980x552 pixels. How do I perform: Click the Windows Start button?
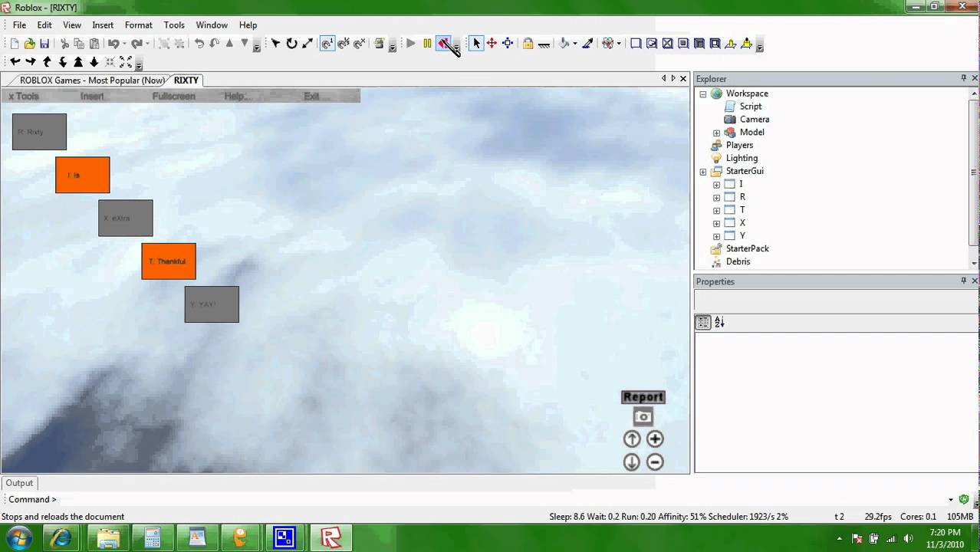click(18, 537)
